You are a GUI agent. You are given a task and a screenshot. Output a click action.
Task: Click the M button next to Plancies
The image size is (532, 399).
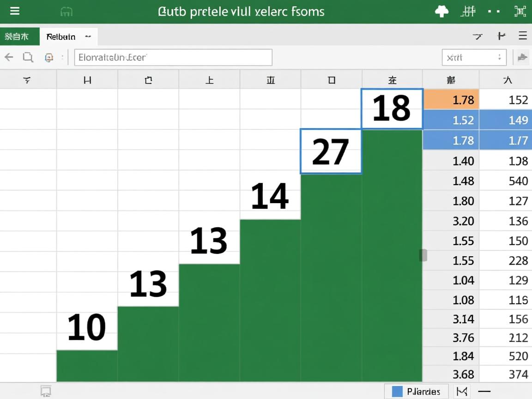(x=461, y=392)
